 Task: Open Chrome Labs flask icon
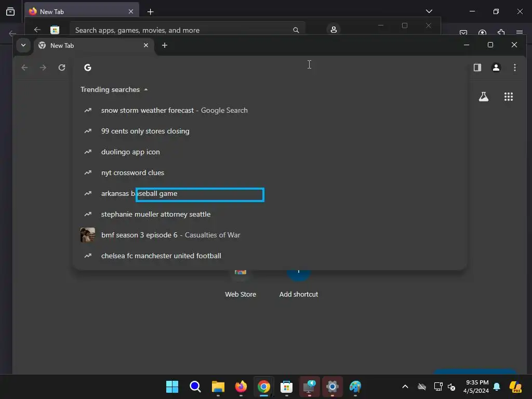(x=484, y=97)
